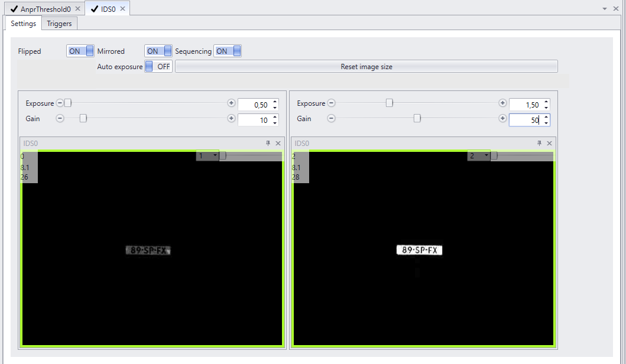This screenshot has height=364, width=626.
Task: Pin the right IDS0 image panel
Action: coord(539,143)
